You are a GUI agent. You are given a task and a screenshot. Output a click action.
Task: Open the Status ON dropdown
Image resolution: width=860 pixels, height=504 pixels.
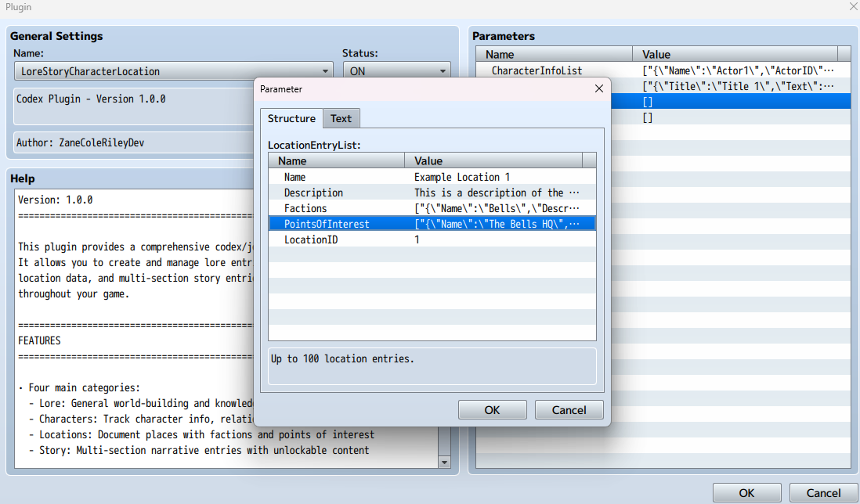tap(396, 71)
